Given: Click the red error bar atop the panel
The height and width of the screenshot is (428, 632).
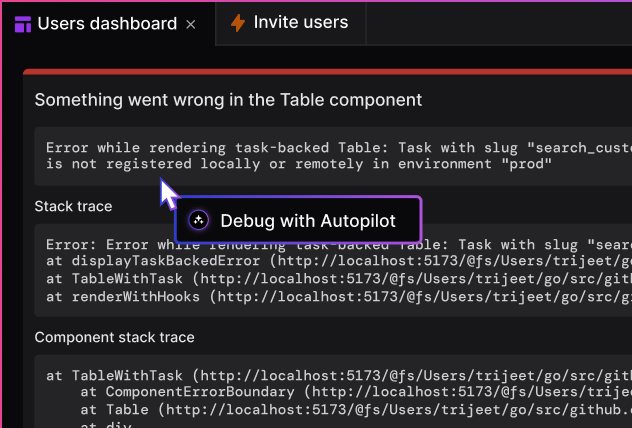Looking at the screenshot, I should 327,72.
